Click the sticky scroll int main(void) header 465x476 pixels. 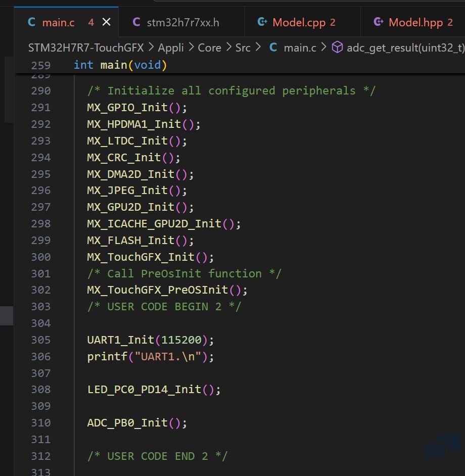[x=120, y=65]
